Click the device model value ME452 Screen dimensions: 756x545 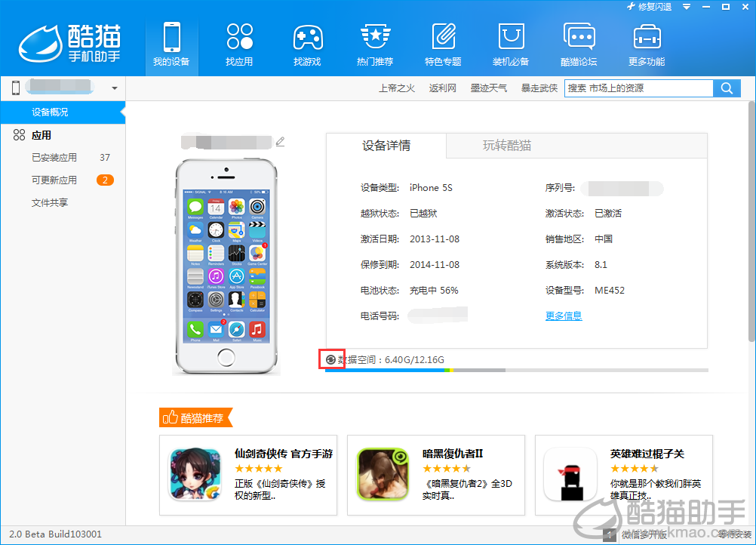pyautogui.click(x=610, y=291)
